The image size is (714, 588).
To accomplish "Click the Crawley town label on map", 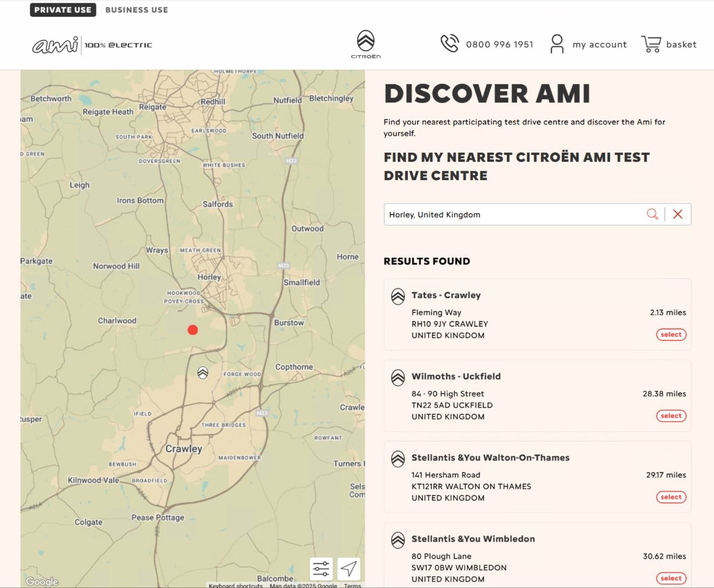I will pyautogui.click(x=184, y=449).
